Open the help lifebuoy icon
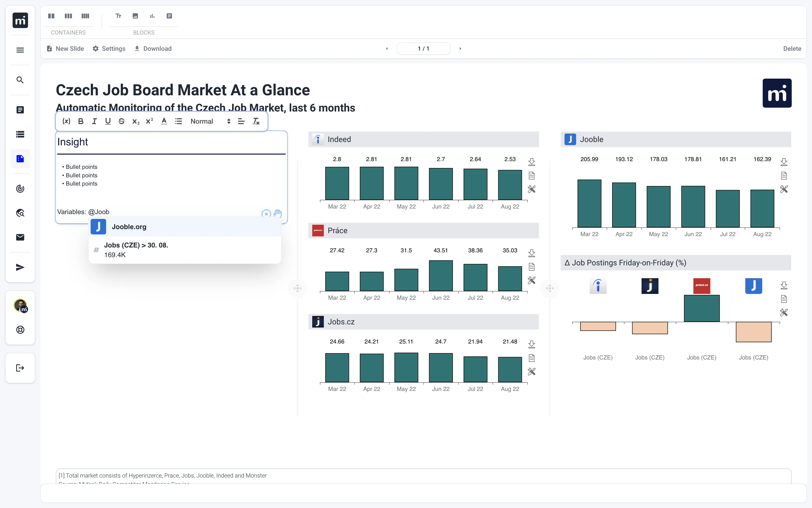The width and height of the screenshot is (812, 508). (20, 329)
